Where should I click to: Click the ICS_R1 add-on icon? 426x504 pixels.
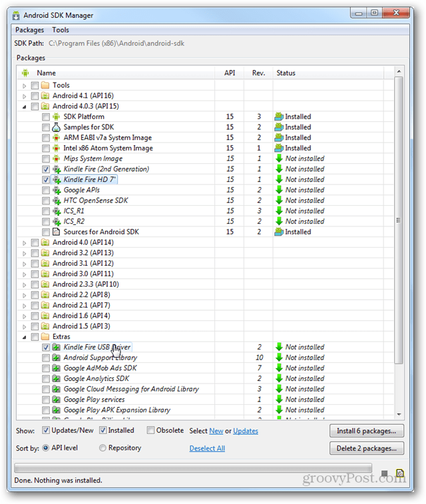pos(57,211)
